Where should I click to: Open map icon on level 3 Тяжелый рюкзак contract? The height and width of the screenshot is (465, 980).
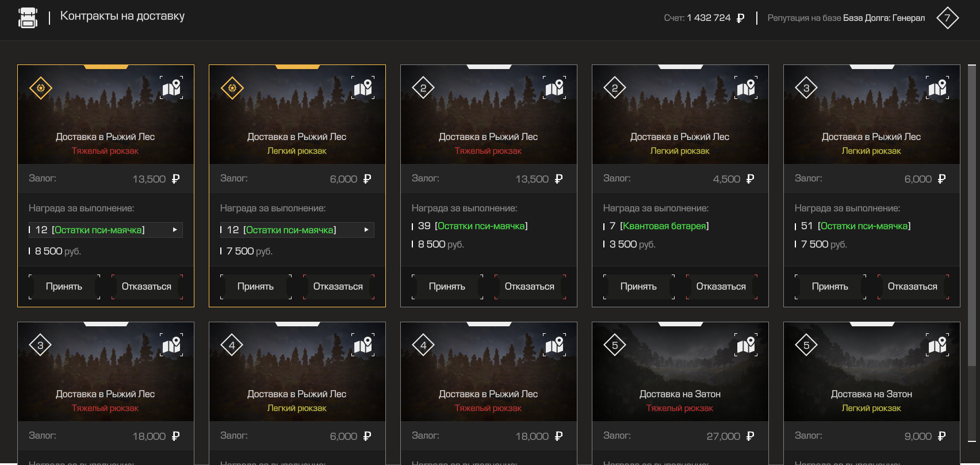pyautogui.click(x=171, y=345)
